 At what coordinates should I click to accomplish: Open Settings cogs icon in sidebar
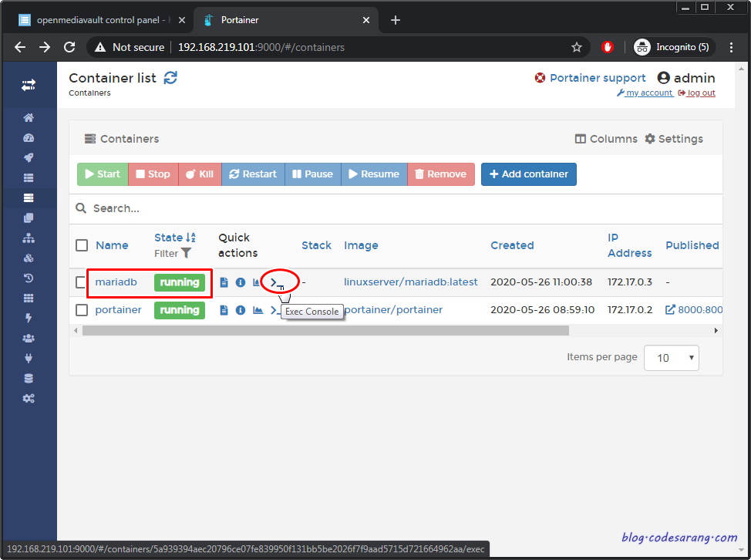tap(29, 399)
